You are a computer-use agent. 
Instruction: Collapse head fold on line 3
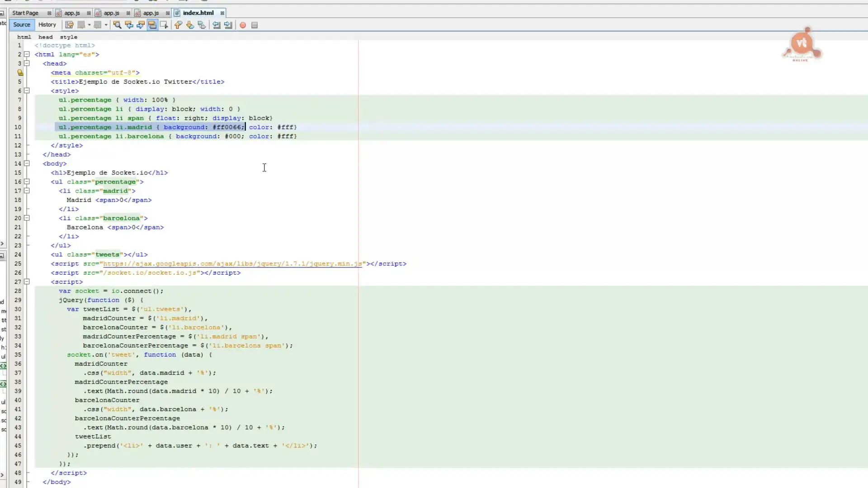27,63
